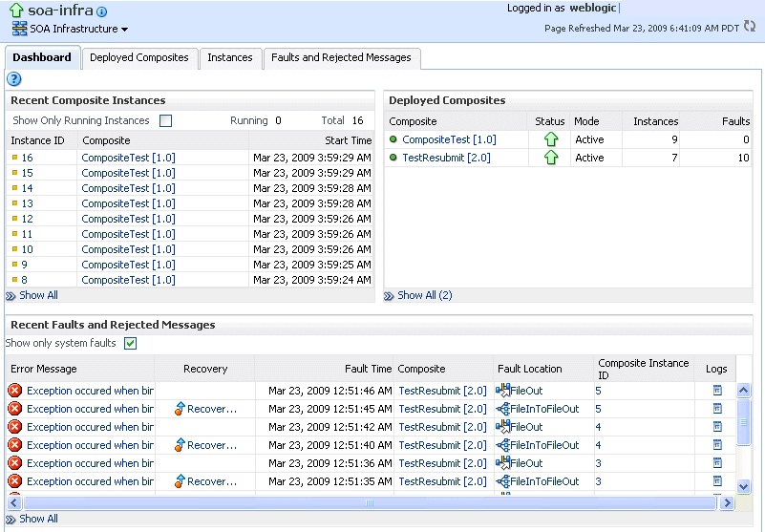Click scroll right arrow of faults table
The width and height of the screenshot is (765, 532).
click(728, 502)
